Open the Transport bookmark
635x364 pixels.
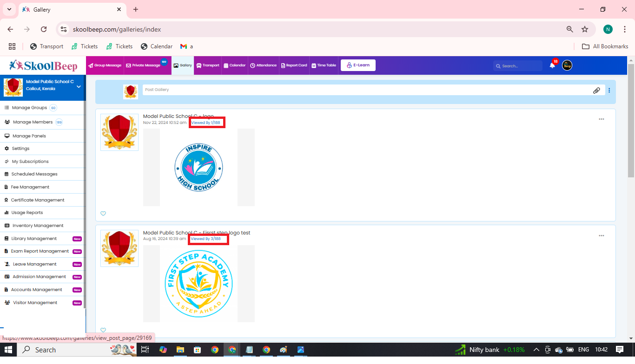point(46,46)
